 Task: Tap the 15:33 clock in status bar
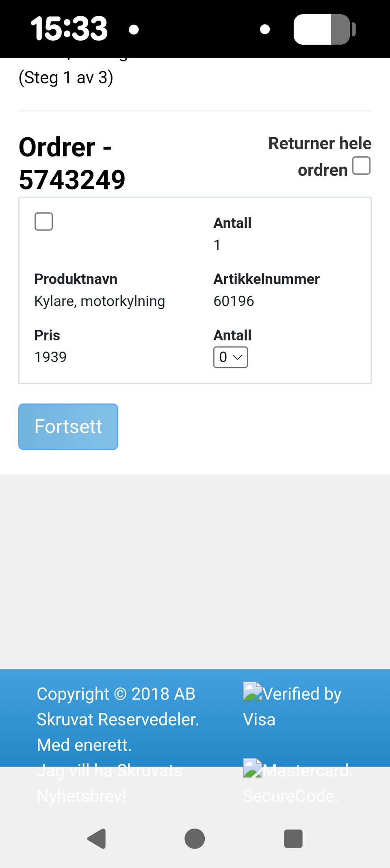pyautogui.click(x=69, y=29)
